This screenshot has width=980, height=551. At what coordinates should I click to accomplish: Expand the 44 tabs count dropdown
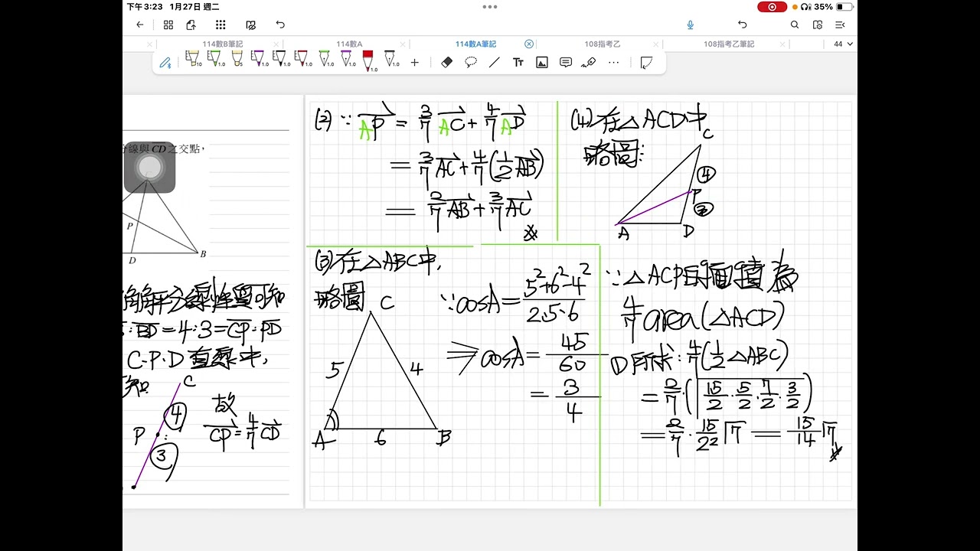[843, 44]
